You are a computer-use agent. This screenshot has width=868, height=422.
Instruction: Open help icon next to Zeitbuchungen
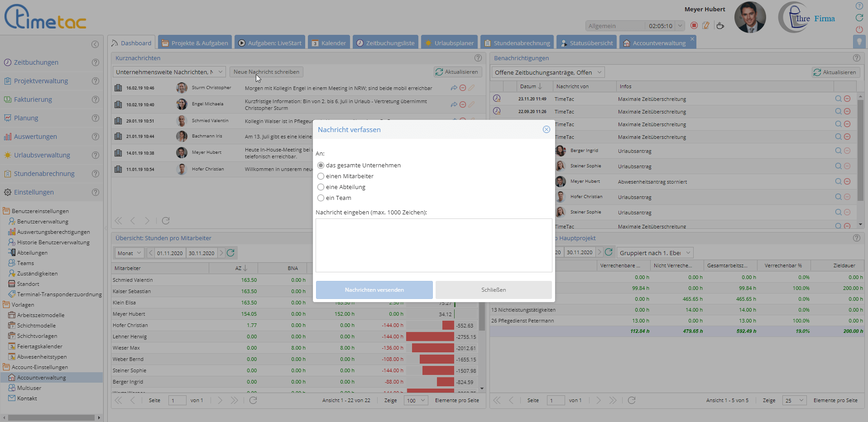pos(96,62)
